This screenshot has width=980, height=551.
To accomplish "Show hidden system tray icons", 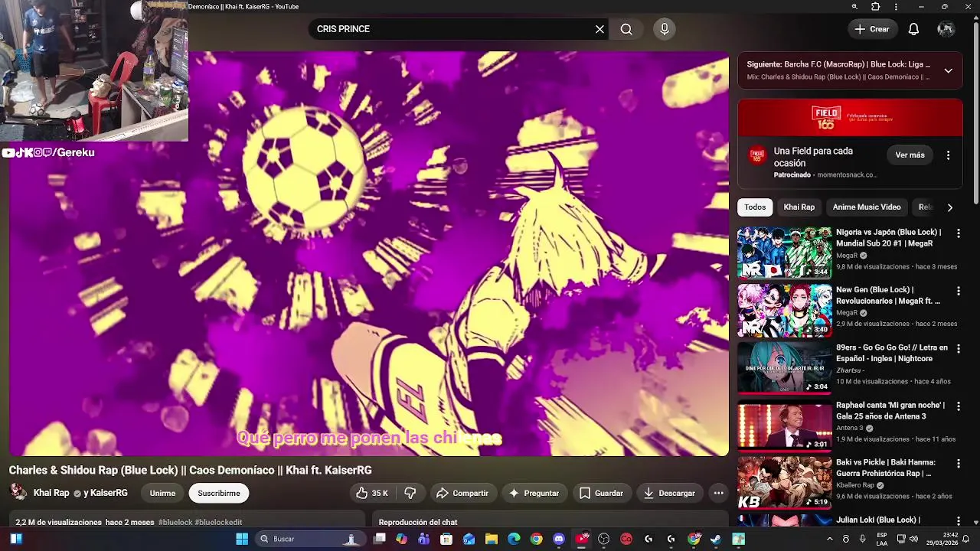I will [829, 539].
